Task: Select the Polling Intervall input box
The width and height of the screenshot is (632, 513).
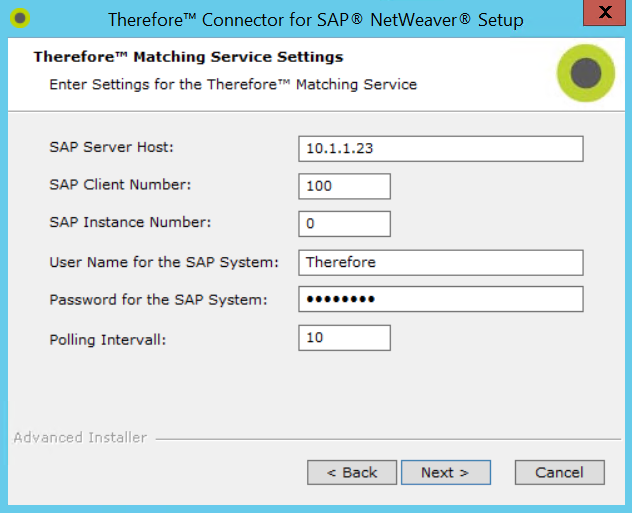Action: 344,338
